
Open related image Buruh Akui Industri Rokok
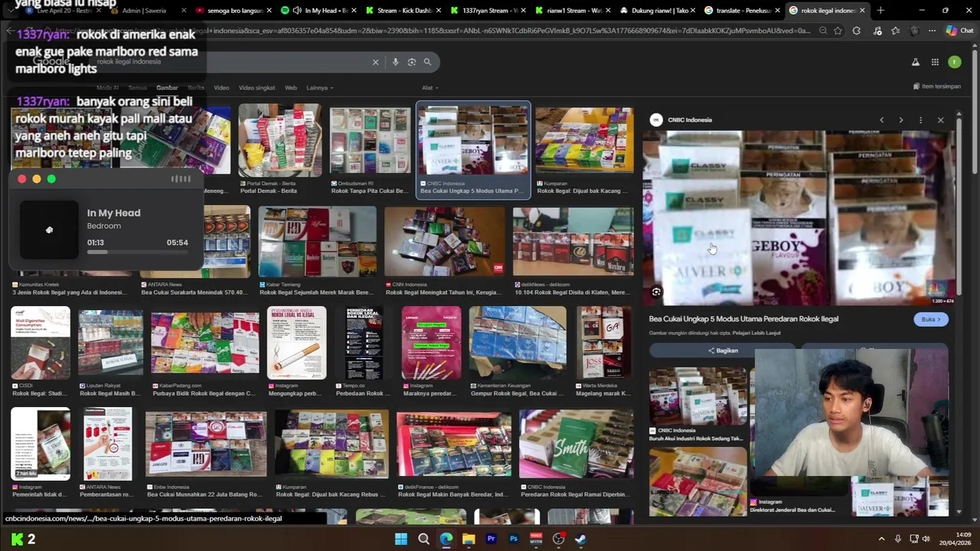click(x=697, y=396)
